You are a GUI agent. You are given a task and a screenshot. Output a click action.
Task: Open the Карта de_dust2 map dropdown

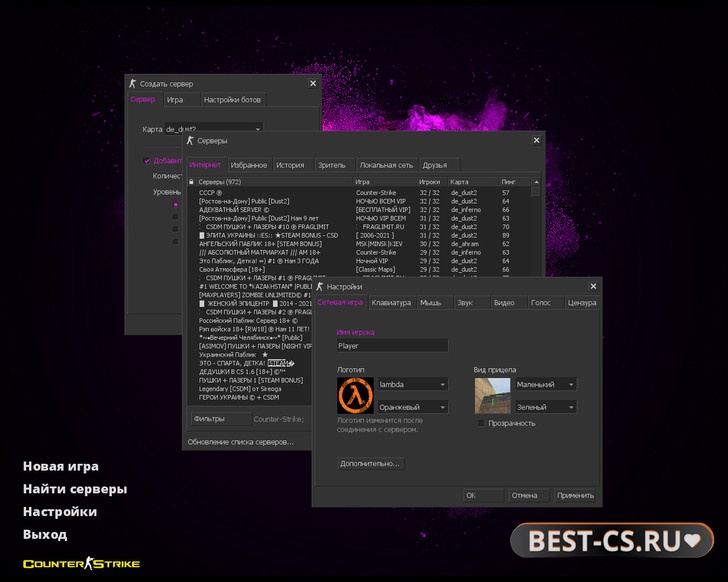tap(214, 129)
